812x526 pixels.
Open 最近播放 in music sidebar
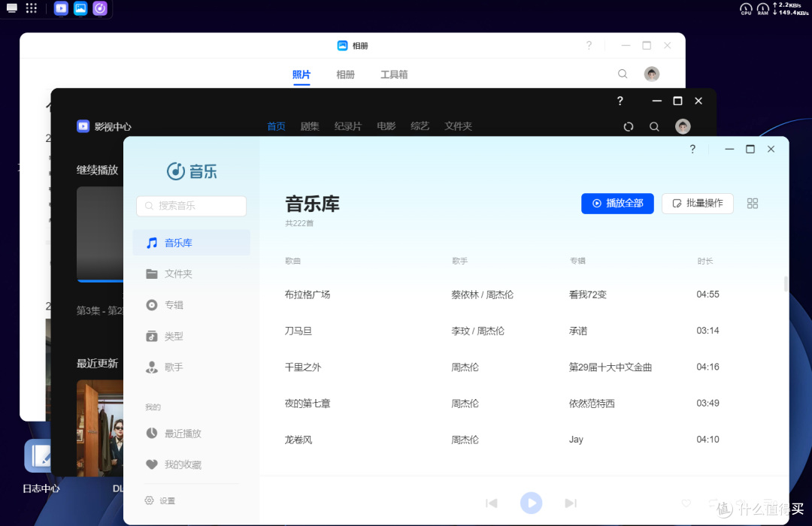[x=191, y=434]
